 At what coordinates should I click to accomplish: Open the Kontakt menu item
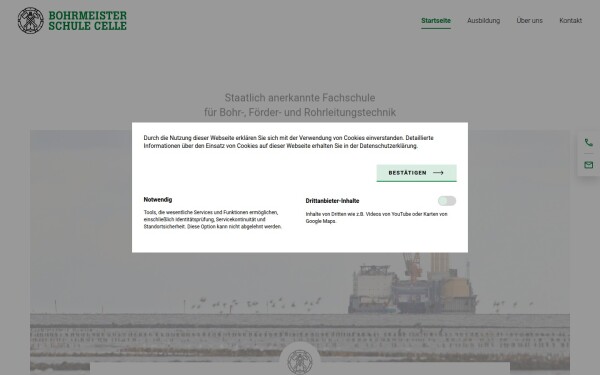point(571,21)
